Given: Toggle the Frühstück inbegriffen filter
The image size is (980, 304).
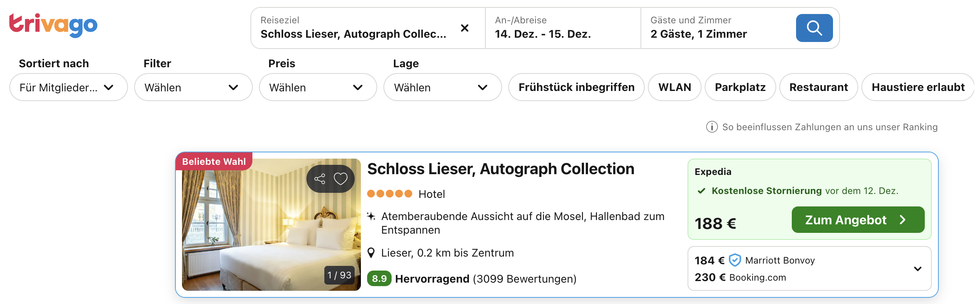Looking at the screenshot, I should (576, 87).
